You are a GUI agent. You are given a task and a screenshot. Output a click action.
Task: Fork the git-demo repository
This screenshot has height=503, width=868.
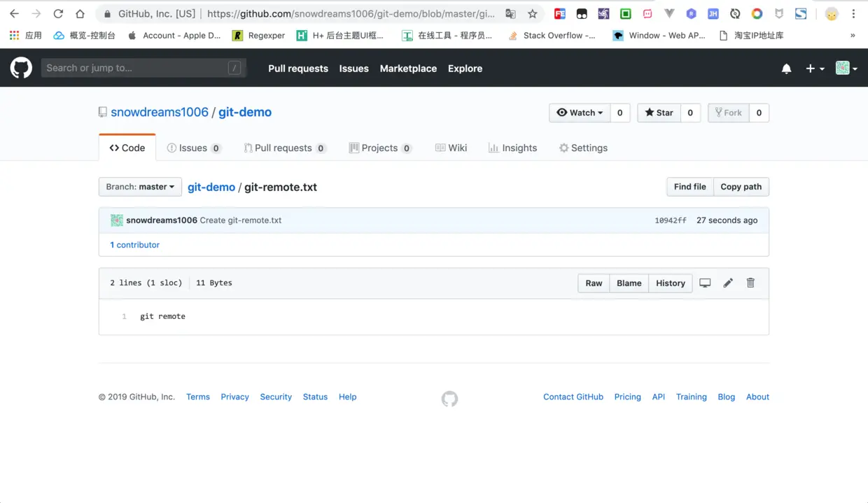tap(728, 113)
